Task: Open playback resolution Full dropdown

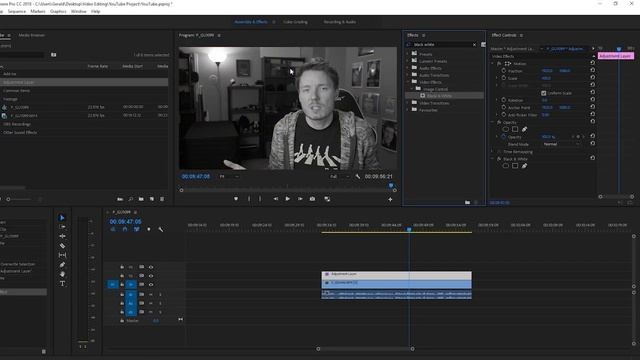Action: [x=340, y=176]
